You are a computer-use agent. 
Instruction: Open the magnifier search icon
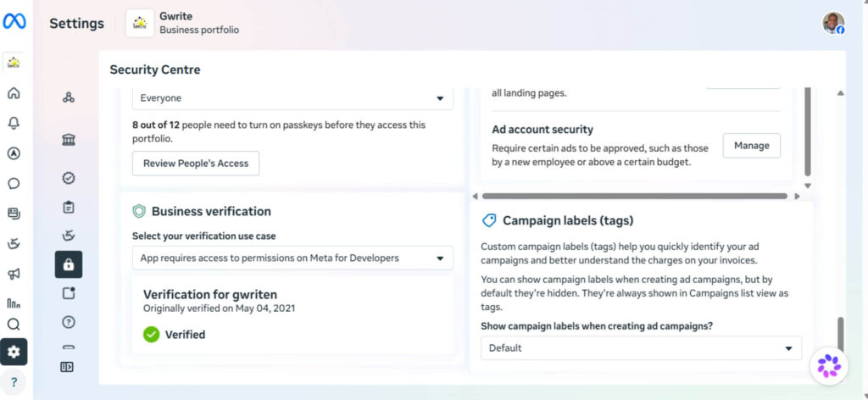(x=14, y=325)
